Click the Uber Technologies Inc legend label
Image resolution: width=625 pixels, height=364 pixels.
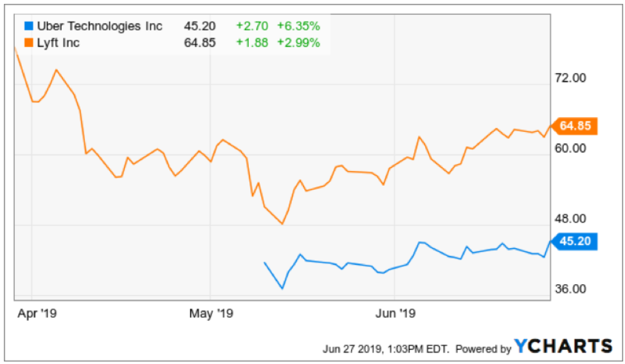98,26
